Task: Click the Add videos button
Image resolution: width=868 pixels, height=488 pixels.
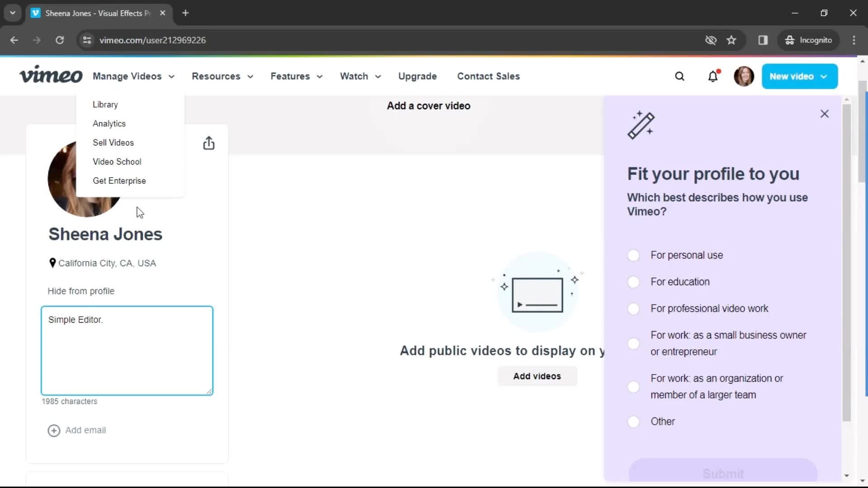Action: pos(537,376)
